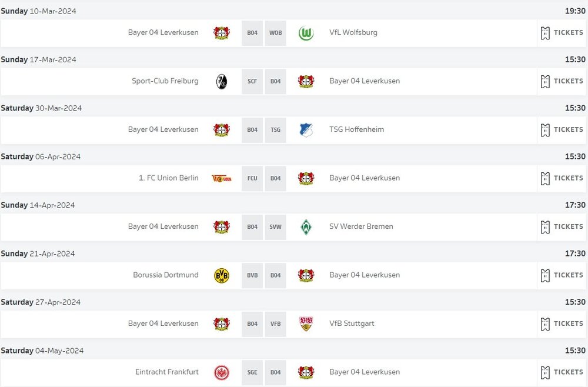The height and width of the screenshot is (387, 588).
Task: Open the VfL Wolfsburg team name link
Action: pyautogui.click(x=353, y=32)
